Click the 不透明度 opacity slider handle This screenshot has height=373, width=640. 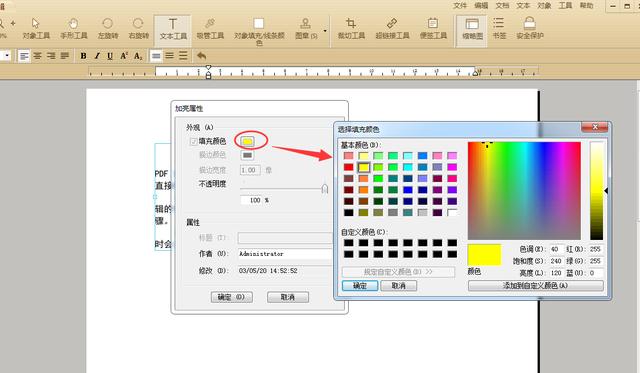(x=324, y=189)
